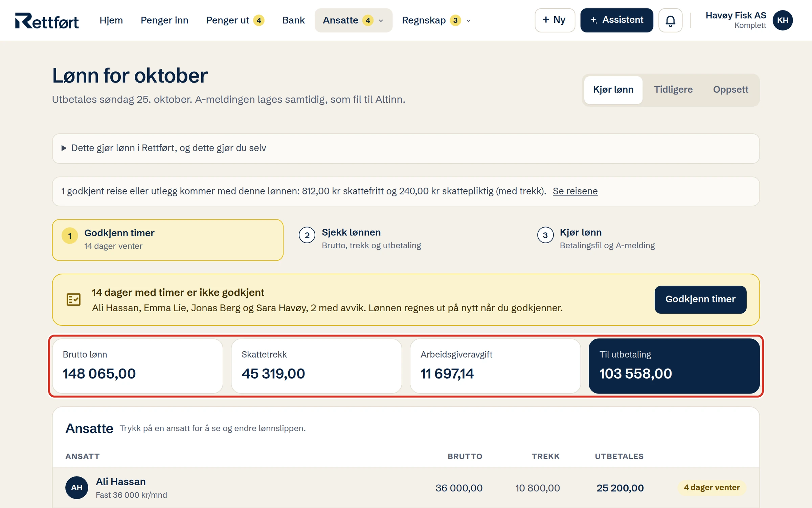Viewport: 812px width, 508px height.
Task: Click Ali Hassan's 10 800,00 trekk value
Action: pyautogui.click(x=537, y=488)
